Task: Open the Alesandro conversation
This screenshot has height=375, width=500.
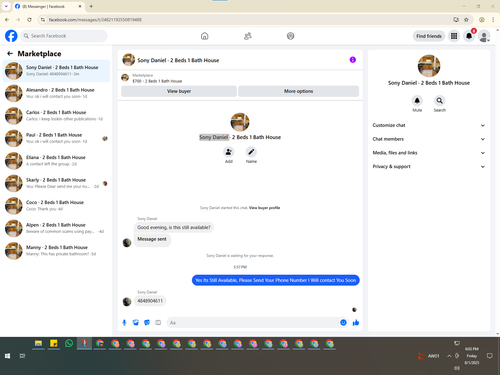Action: (56, 93)
